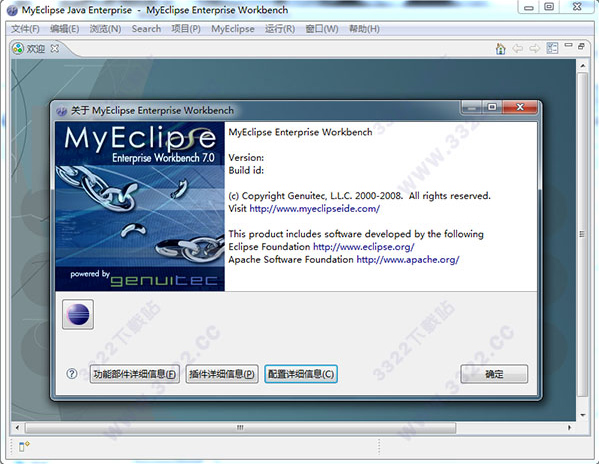Click the 'Version:' text line
This screenshot has width=599, height=464.
(x=246, y=157)
